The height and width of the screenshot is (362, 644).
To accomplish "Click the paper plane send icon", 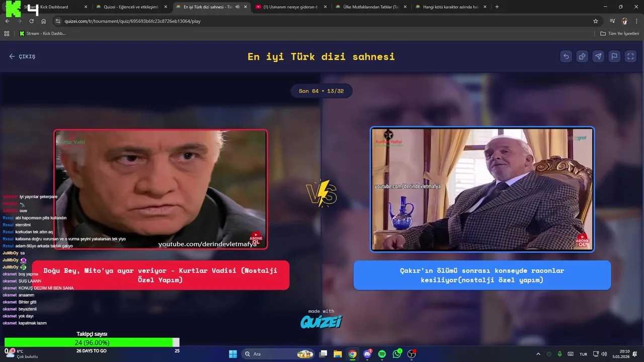I will [x=598, y=56].
